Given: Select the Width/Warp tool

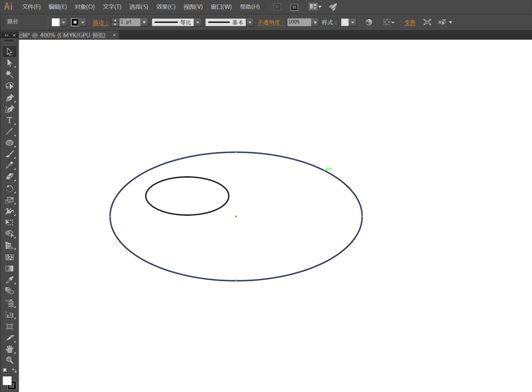Looking at the screenshot, I should [x=9, y=211].
